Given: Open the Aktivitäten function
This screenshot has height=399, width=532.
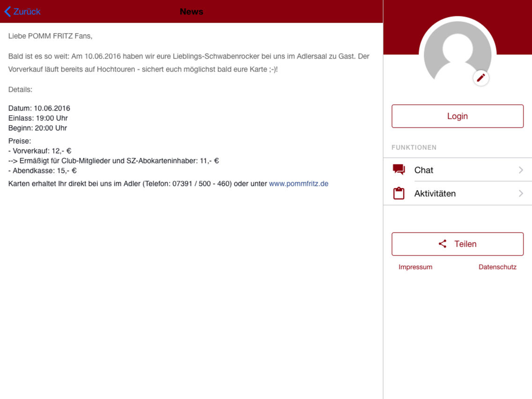Looking at the screenshot, I should click(x=458, y=193).
